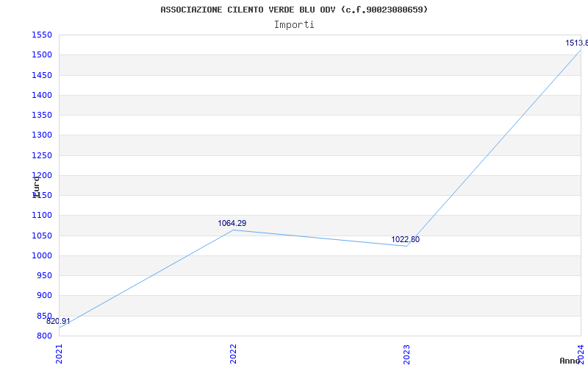Click the 2022 x-axis year label
The image size is (588, 368).
point(233,354)
